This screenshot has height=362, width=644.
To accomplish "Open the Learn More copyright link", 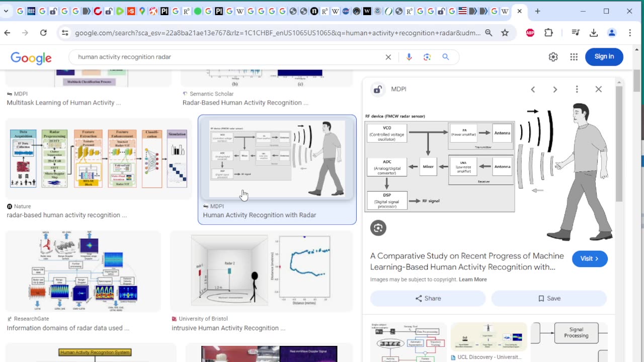I will point(472,280).
